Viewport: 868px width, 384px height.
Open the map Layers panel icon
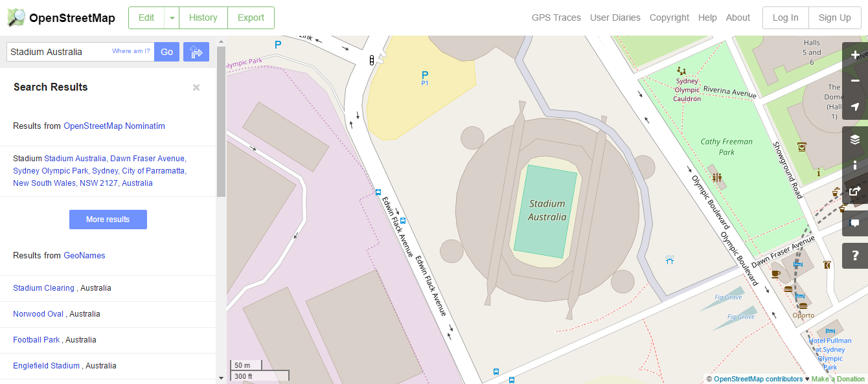click(x=855, y=139)
